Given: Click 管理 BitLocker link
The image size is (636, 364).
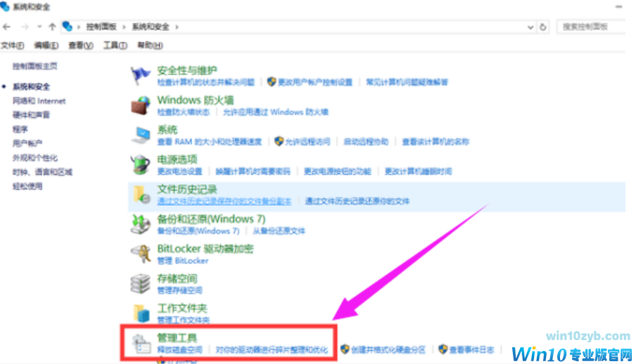Looking at the screenshot, I should 182,261.
